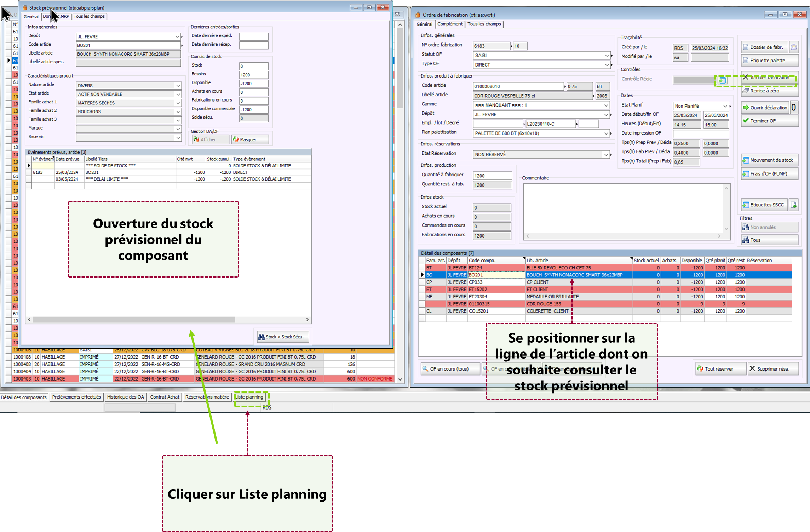The image size is (810, 532).
Task: Click the Tout réserver button
Action: tap(720, 369)
